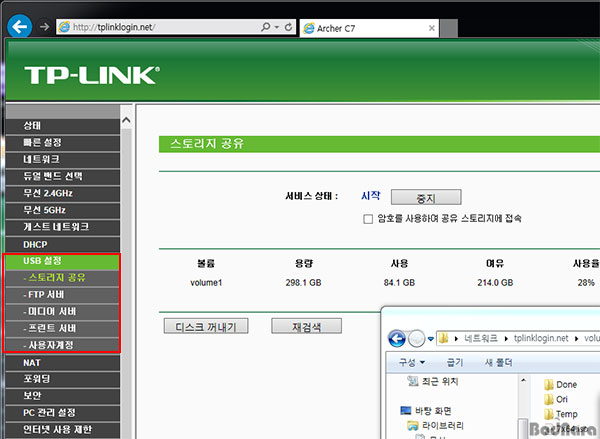Click Explorer window forward button
The image size is (600, 439).
(x=416, y=338)
